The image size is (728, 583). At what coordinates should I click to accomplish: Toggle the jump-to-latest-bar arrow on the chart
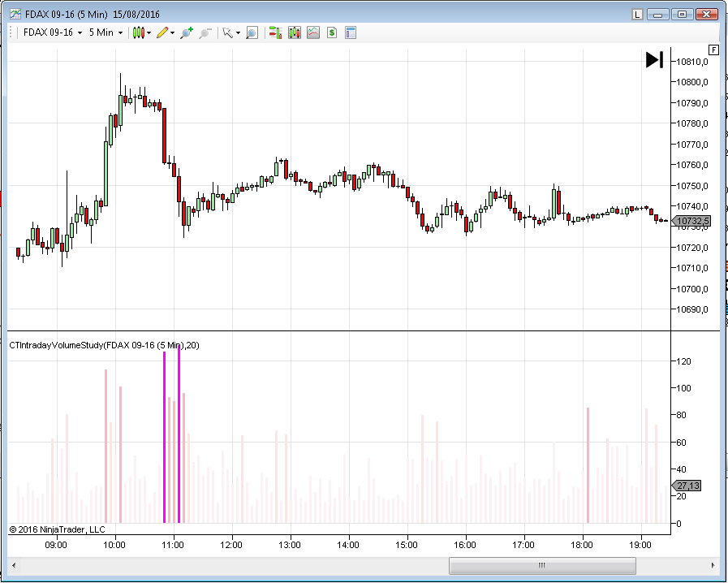(x=654, y=59)
